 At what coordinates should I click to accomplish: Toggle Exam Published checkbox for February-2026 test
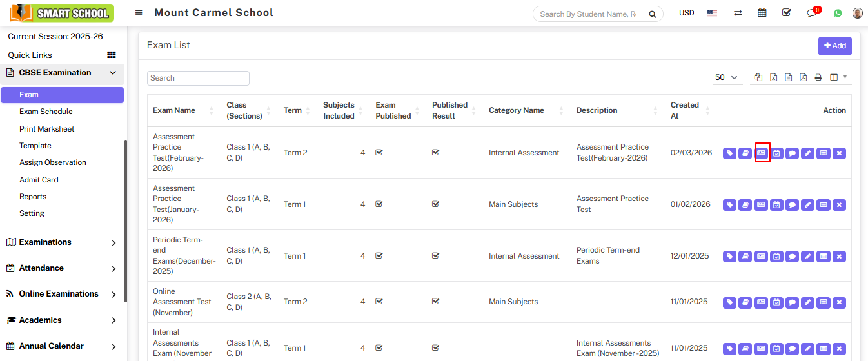379,153
